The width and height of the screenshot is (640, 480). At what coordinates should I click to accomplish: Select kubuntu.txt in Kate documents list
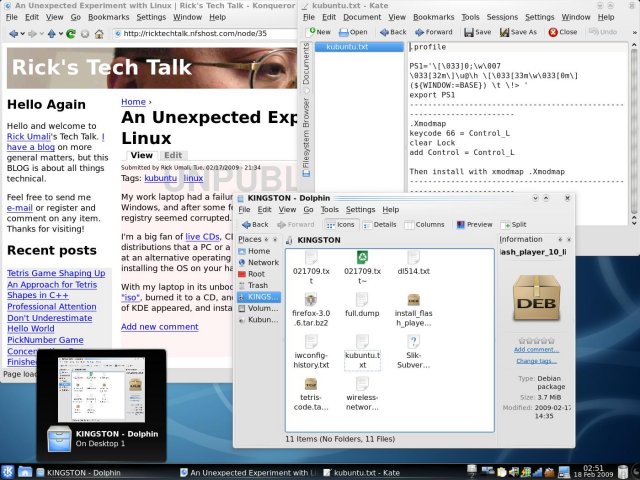point(359,47)
